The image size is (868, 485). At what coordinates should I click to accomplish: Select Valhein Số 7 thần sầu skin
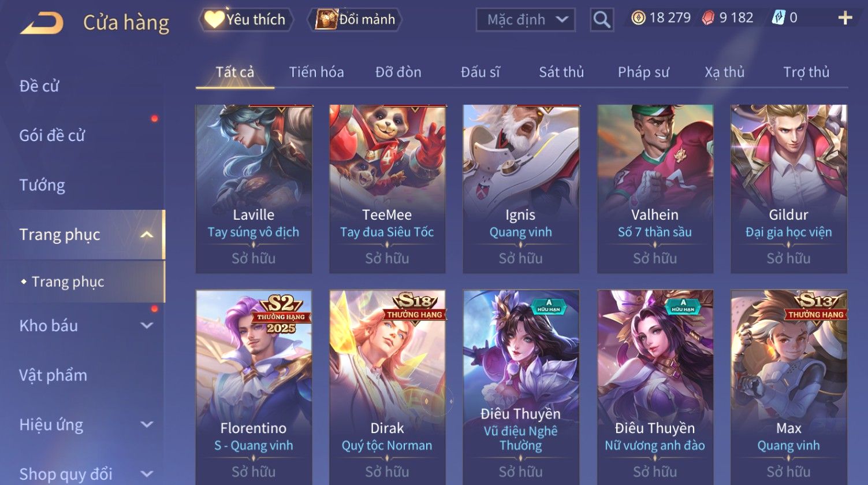(655, 188)
